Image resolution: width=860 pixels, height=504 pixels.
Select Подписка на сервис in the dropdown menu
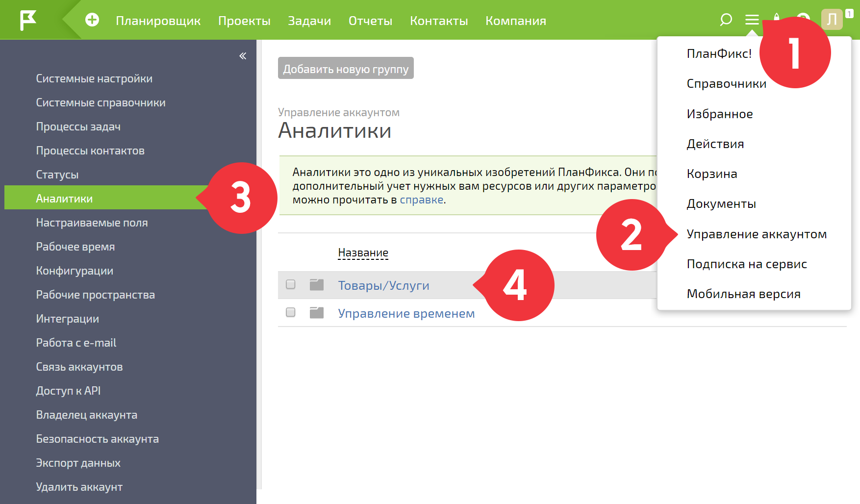[x=747, y=264]
